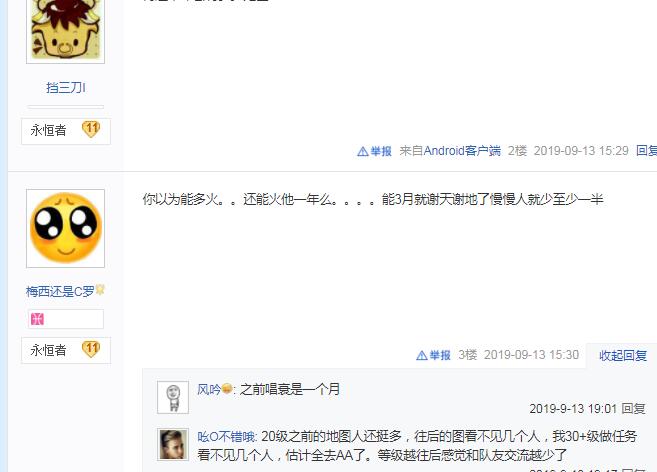The image size is (657, 472).
Task: Click the level 11 heart badge under 梅西还是C罗
Action: [91, 349]
